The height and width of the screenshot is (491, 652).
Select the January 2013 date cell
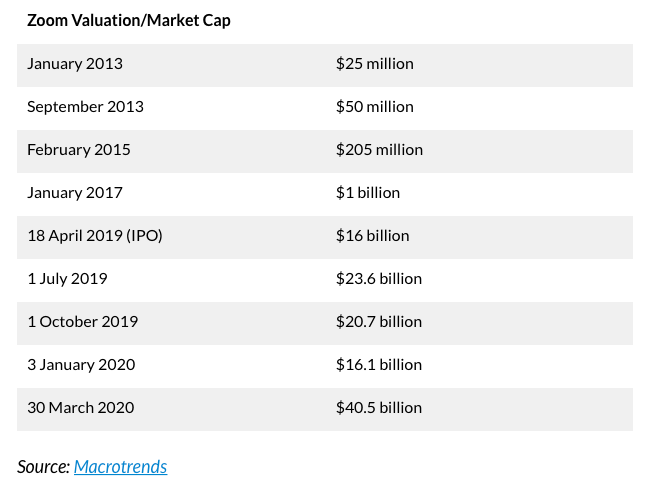click(x=75, y=63)
